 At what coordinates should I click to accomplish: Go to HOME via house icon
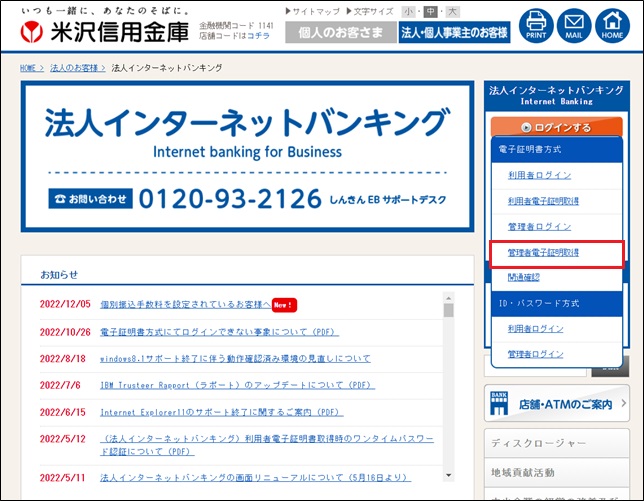[612, 25]
